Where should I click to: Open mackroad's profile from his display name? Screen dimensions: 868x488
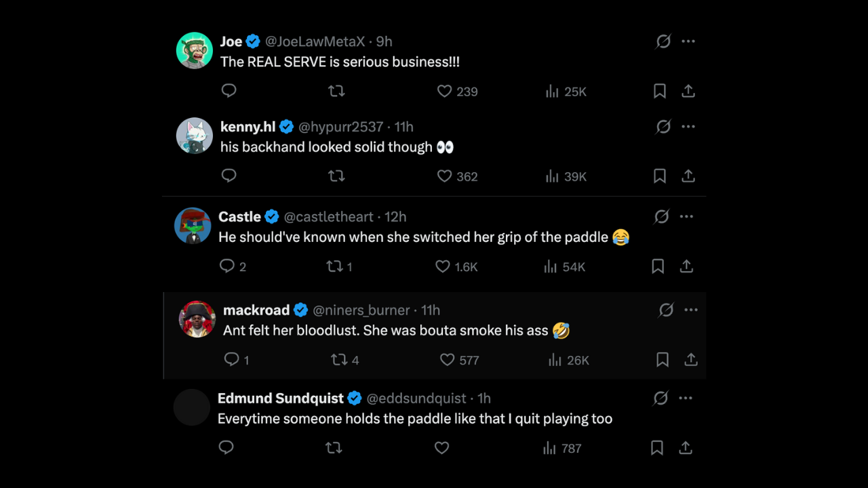click(256, 310)
